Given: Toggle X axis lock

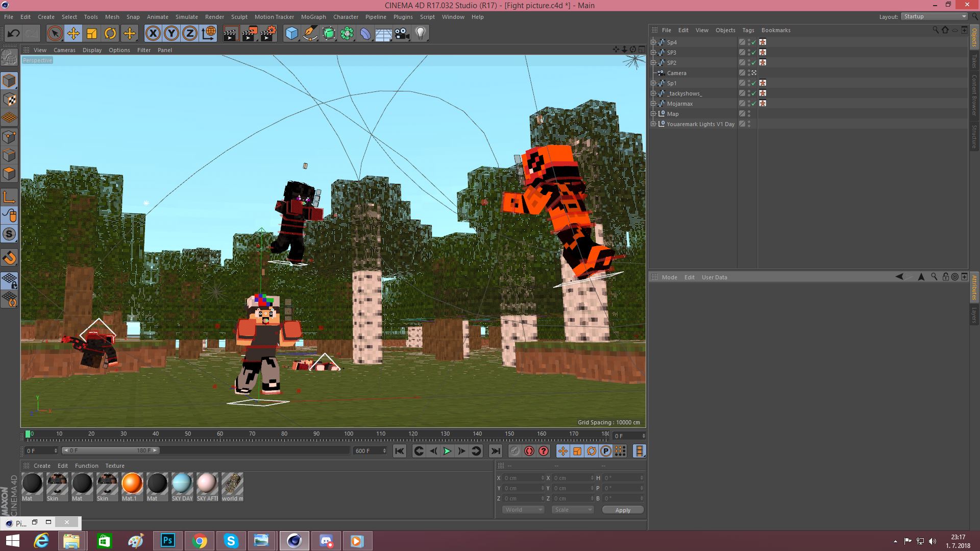Looking at the screenshot, I should (153, 34).
